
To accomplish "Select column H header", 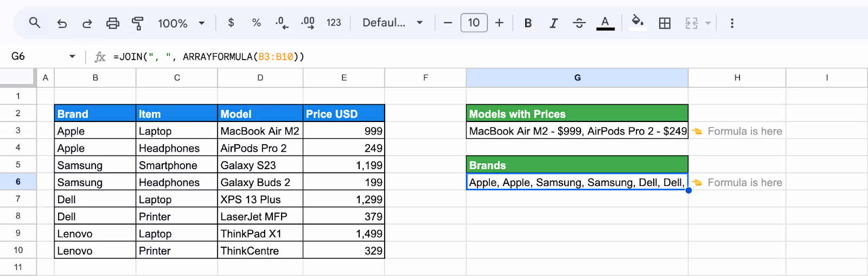I will point(737,78).
